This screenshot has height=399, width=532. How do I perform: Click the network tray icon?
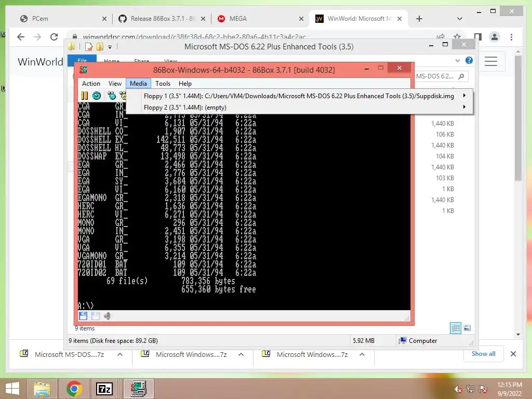coord(471,389)
